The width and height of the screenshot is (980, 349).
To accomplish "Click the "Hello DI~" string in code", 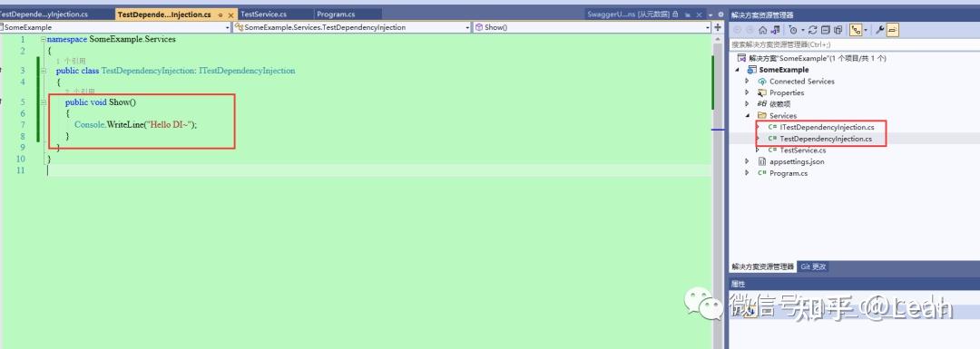I will (168, 124).
